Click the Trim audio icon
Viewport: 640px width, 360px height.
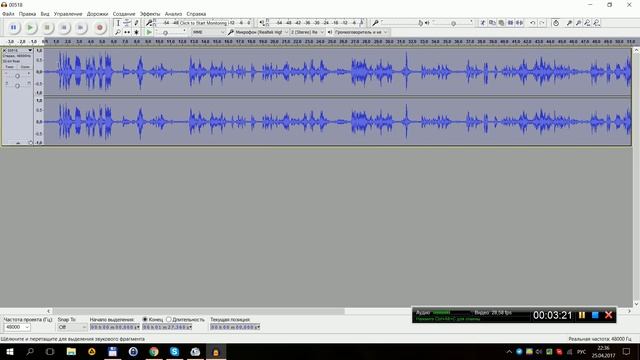510,23
